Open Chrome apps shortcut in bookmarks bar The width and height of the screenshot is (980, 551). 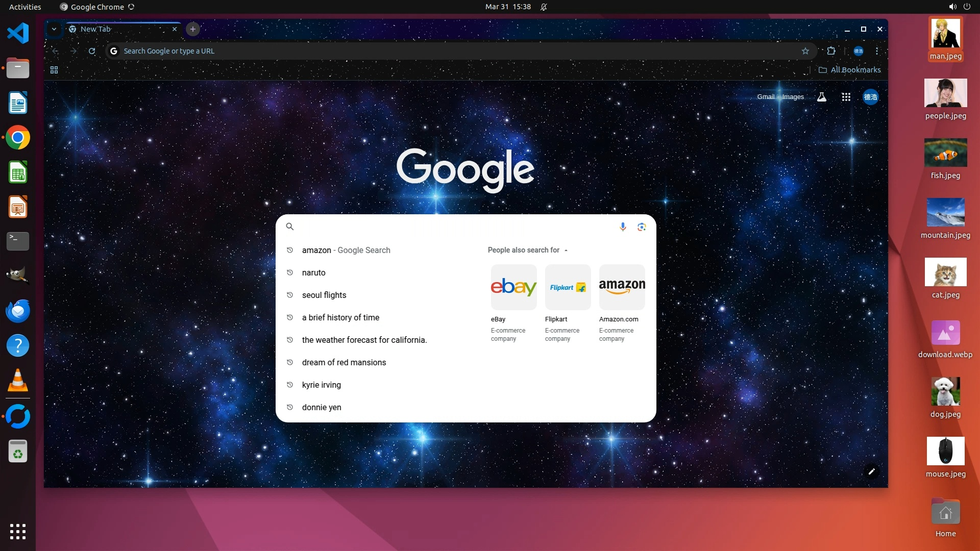(x=54, y=70)
